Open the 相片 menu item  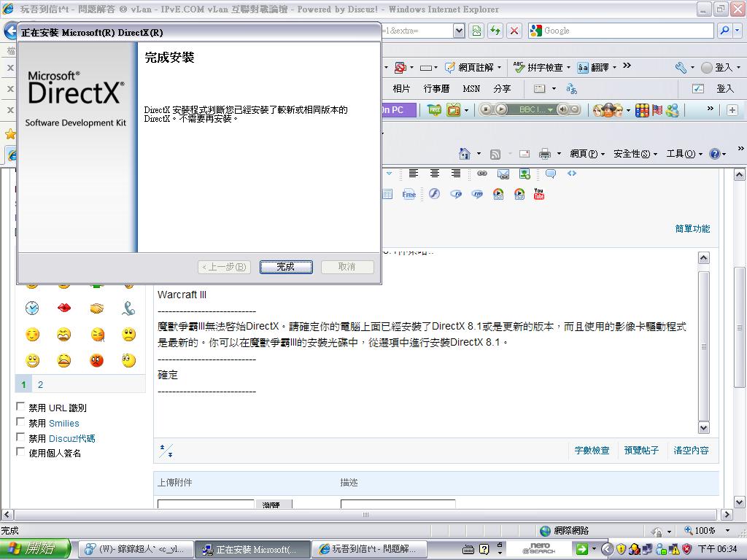click(x=401, y=88)
